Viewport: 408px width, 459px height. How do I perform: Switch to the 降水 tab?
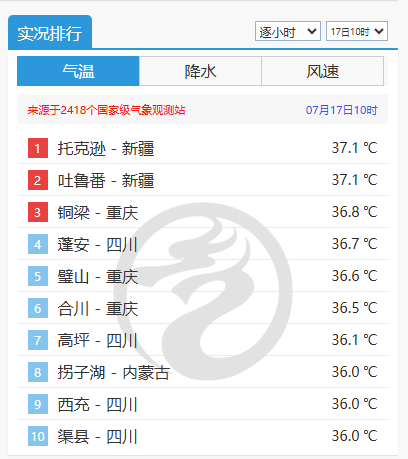point(200,71)
